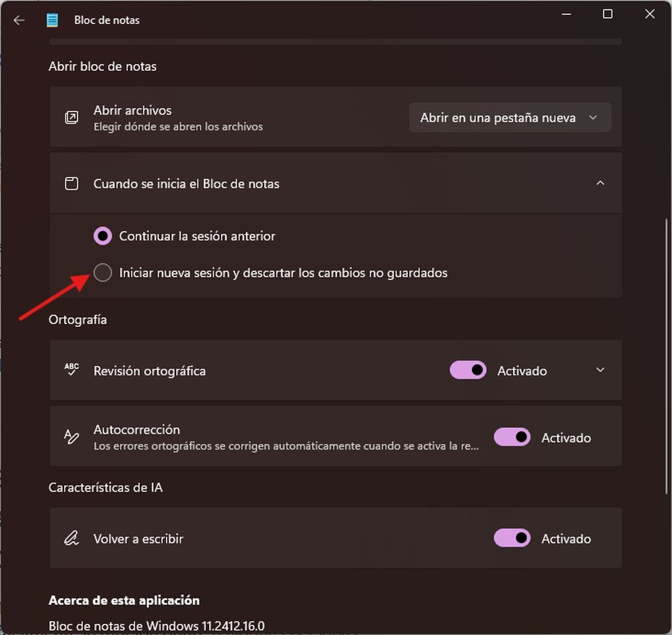The width and height of the screenshot is (672, 635).
Task: Maximize the Bloc de notas window
Action: pos(608,14)
